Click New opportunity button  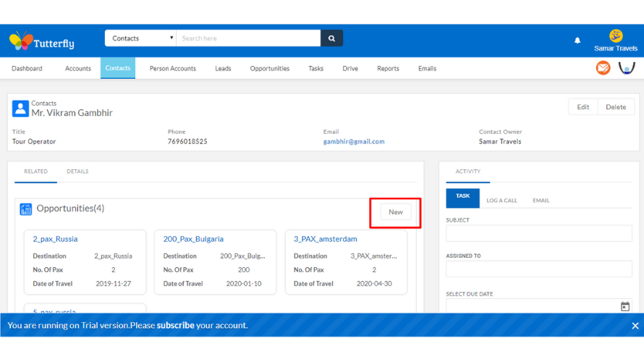click(x=395, y=212)
